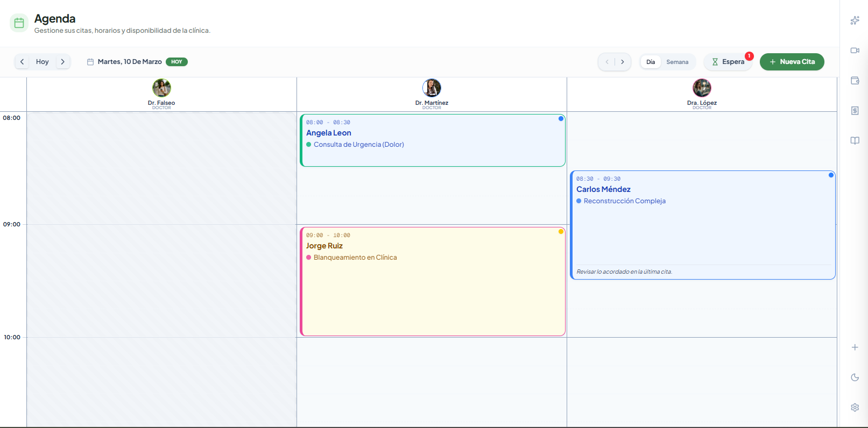Open the book guide icon in sidebar
Screen dimensions: 868x428
click(855, 141)
